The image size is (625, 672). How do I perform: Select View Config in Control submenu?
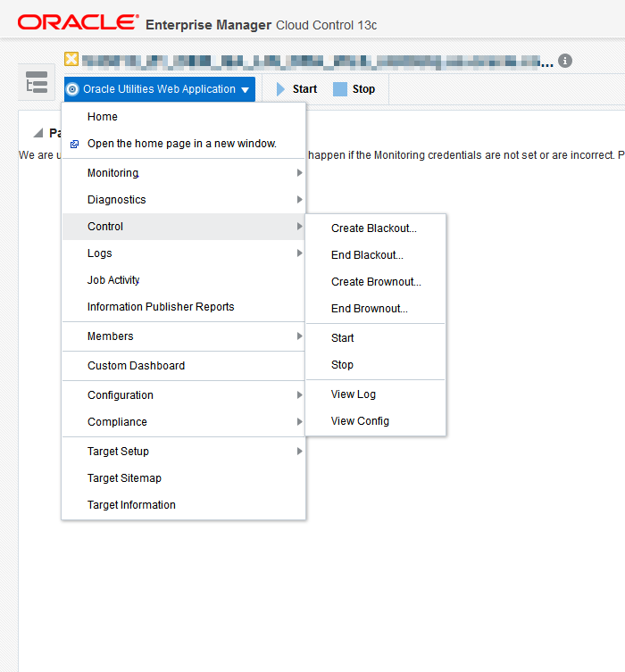tap(376, 421)
